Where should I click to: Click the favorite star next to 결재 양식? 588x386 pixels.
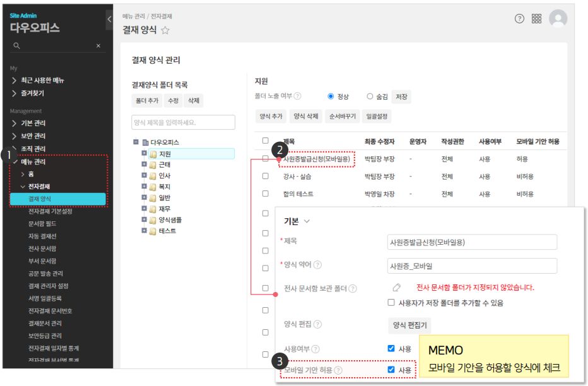point(165,30)
